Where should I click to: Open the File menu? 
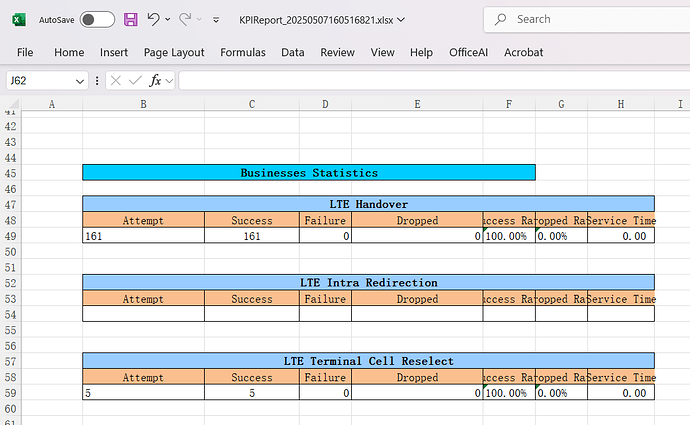tap(25, 52)
